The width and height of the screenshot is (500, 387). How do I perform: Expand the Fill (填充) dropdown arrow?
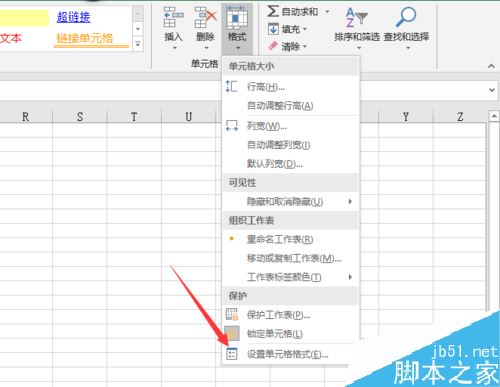pos(304,29)
